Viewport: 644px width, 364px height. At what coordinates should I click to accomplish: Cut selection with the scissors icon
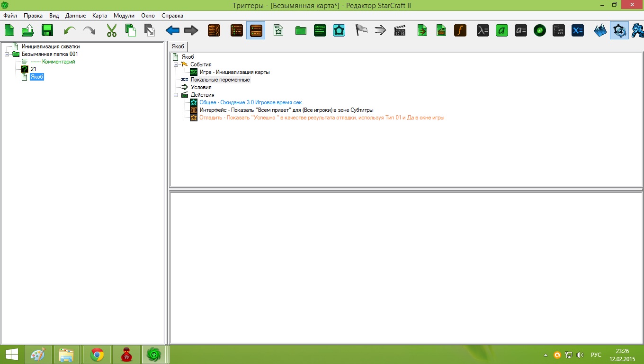point(111,31)
